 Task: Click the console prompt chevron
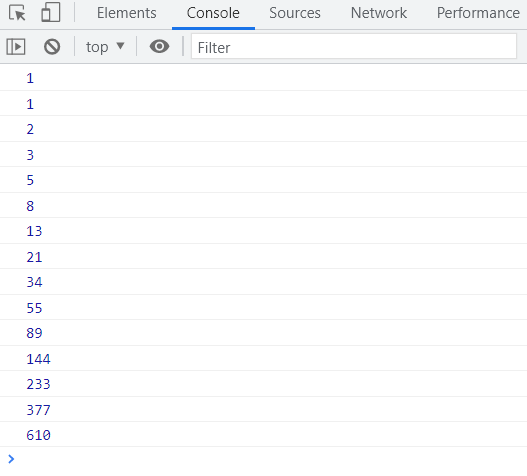click(11, 459)
